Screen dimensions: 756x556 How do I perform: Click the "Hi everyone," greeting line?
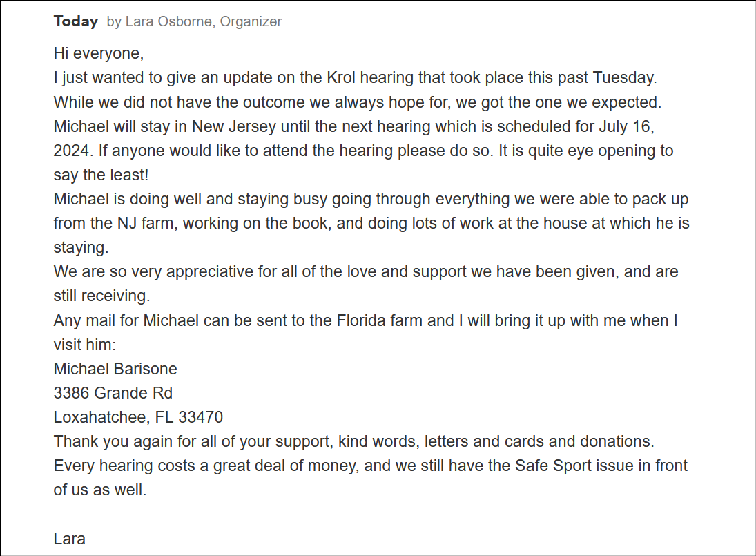coord(99,53)
